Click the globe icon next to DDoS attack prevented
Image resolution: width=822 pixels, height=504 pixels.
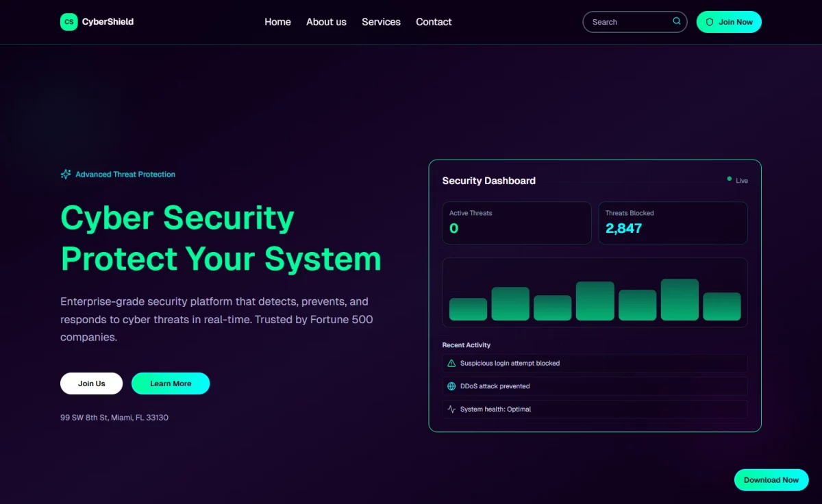tap(451, 386)
